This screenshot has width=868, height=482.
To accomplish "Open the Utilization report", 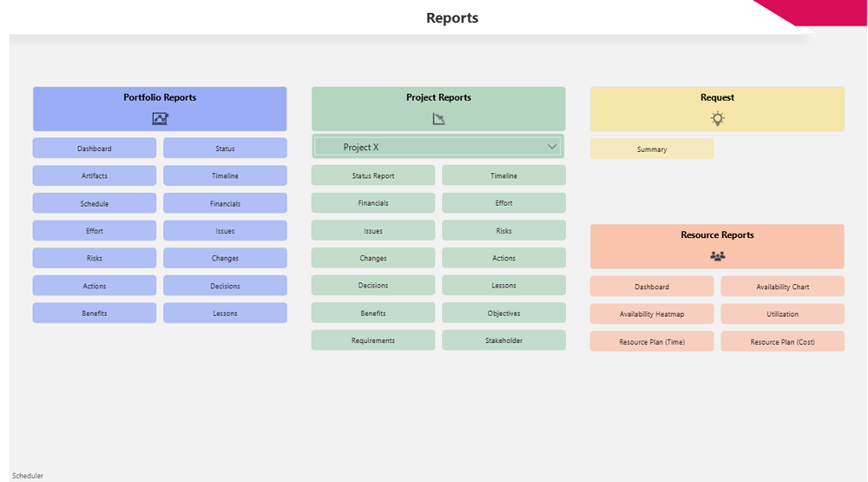I will click(782, 314).
